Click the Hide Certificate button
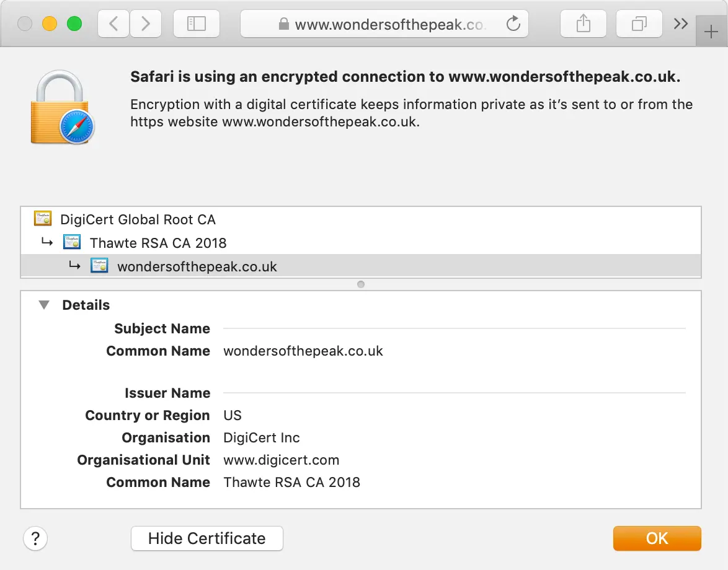Screen dimensions: 728x570 point(207,538)
